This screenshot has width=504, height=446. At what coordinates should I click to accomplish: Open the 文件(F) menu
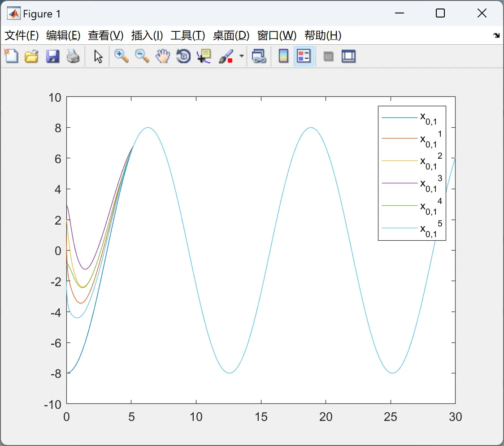click(x=22, y=35)
